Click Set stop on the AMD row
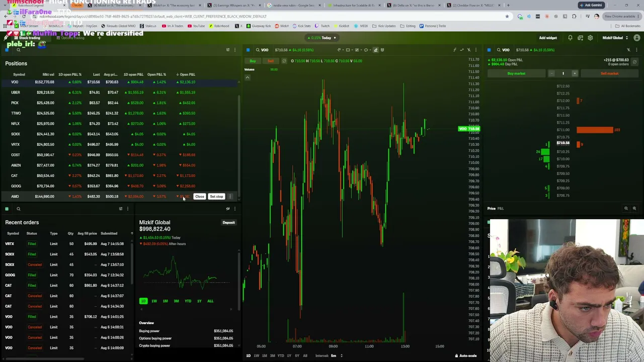Screen dimensions: 644x362 pos(216,197)
